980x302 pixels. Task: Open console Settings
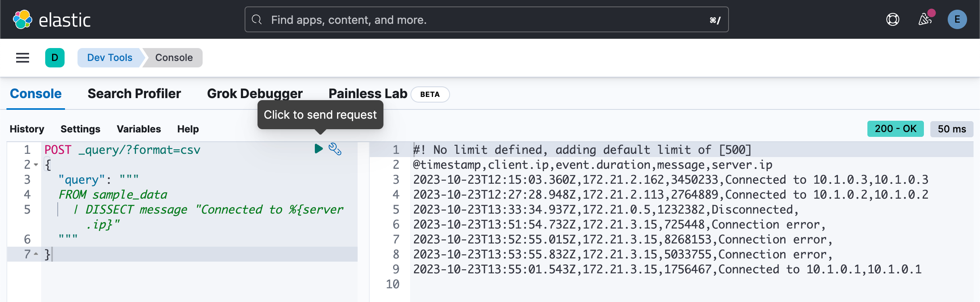tap(80, 129)
